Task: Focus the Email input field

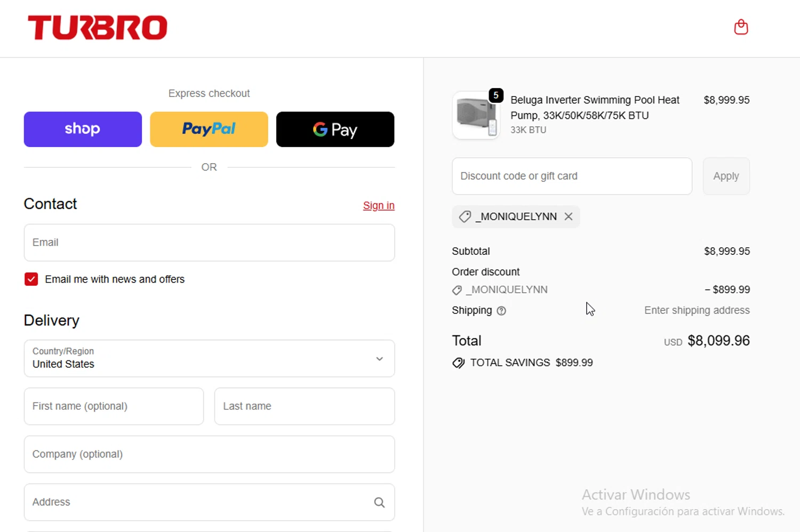Action: pyautogui.click(x=209, y=243)
